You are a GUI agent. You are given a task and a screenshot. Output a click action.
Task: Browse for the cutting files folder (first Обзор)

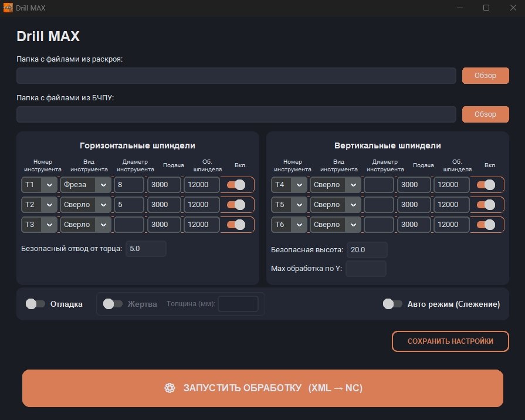[486, 76]
